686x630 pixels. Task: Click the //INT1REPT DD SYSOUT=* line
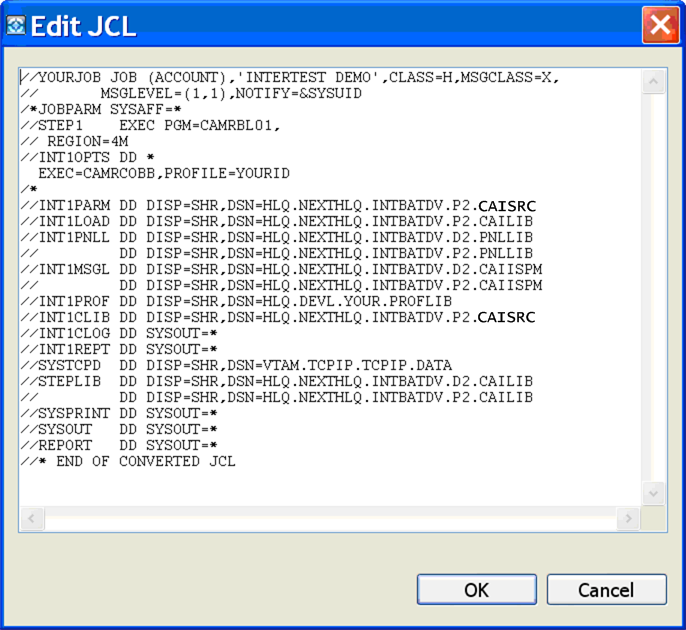[x=119, y=349]
